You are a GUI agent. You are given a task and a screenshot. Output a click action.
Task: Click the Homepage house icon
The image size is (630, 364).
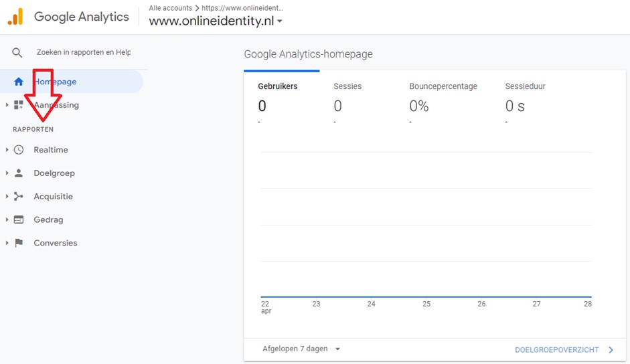[x=19, y=82]
